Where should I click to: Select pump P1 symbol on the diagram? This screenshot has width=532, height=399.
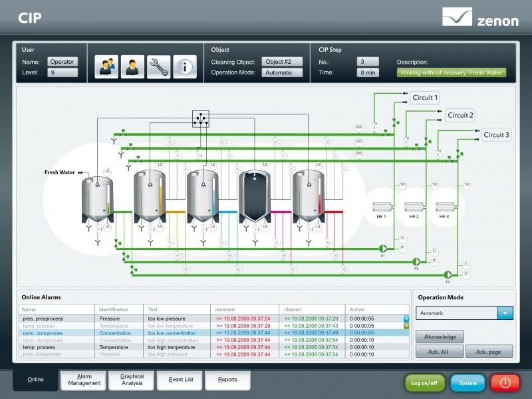[383, 247]
